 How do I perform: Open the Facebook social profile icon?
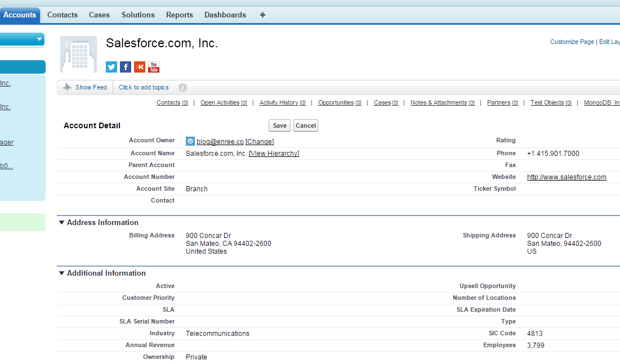coord(126,67)
